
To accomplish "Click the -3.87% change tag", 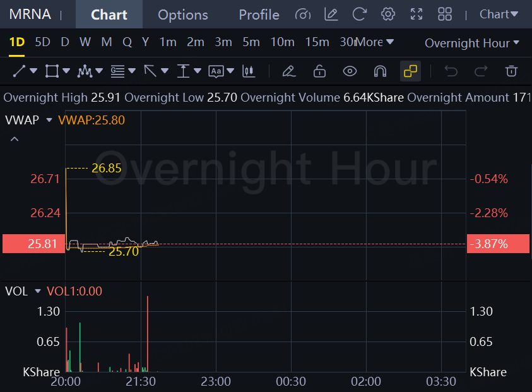I will coord(498,244).
